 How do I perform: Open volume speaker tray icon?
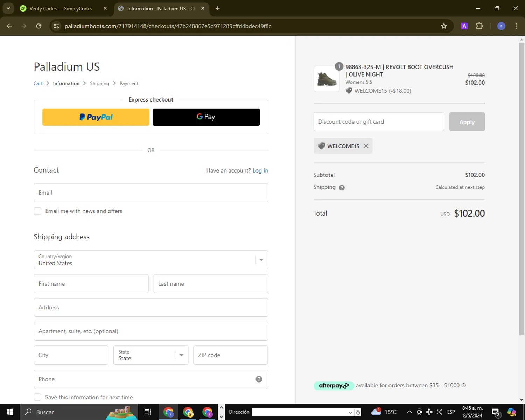pos(439,412)
